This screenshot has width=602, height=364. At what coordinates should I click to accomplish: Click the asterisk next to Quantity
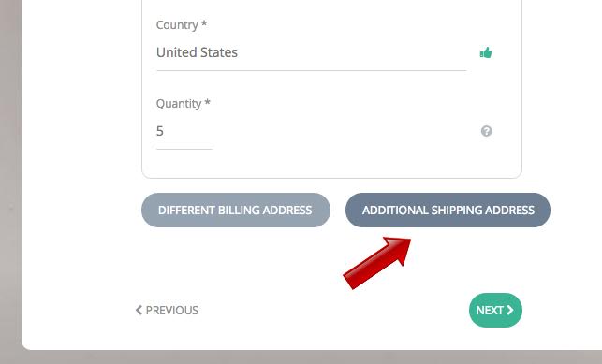(207, 102)
